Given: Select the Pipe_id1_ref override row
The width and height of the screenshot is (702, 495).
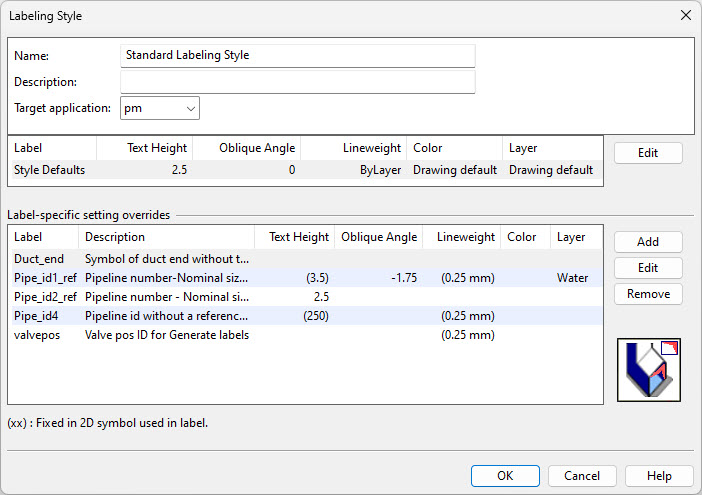Looking at the screenshot, I should (45, 278).
